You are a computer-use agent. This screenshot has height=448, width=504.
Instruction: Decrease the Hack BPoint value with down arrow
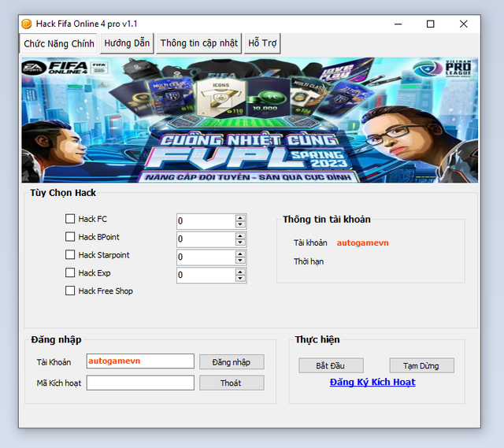coord(240,243)
